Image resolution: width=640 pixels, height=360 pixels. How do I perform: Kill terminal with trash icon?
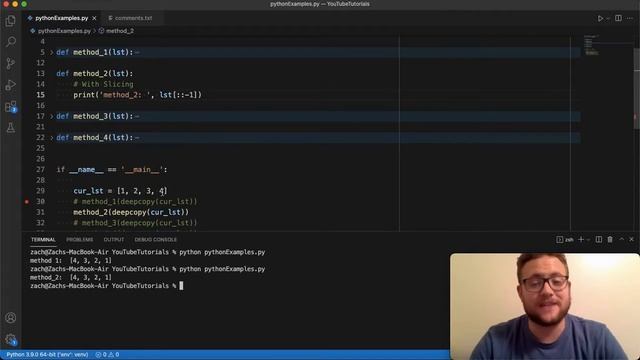click(610, 240)
